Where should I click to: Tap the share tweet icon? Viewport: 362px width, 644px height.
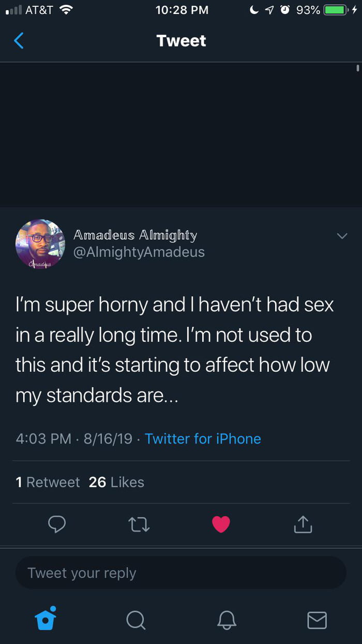pos(303,525)
